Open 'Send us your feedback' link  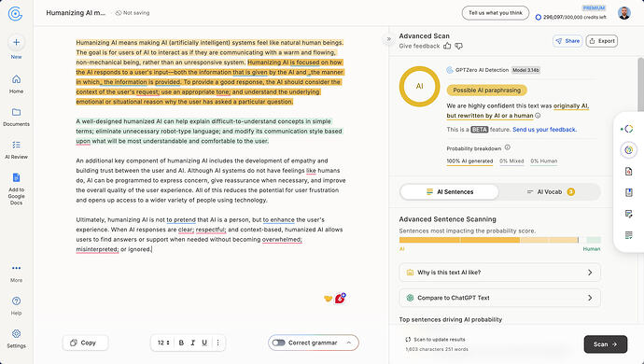coord(545,130)
